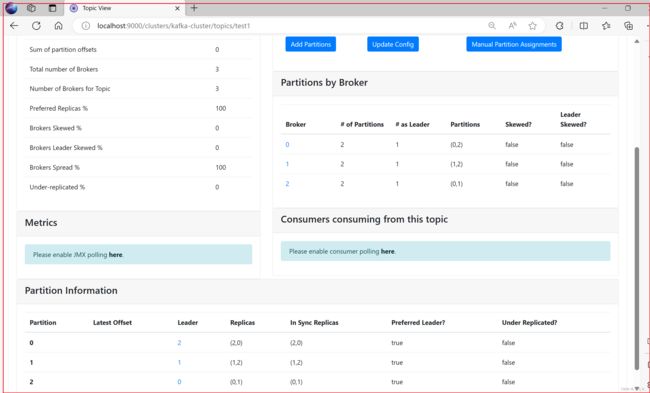This screenshot has height=393, width=650.
Task: Open leader 0 link for partition 2
Action: [x=179, y=382]
